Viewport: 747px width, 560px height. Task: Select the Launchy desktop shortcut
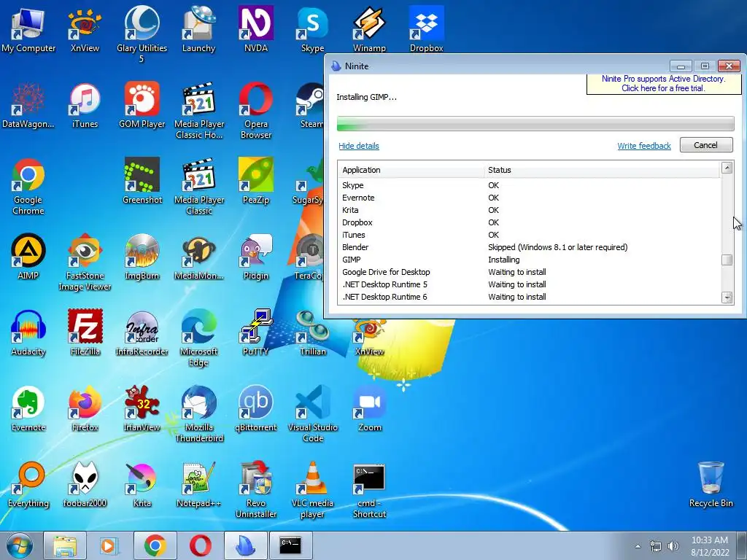click(x=198, y=28)
